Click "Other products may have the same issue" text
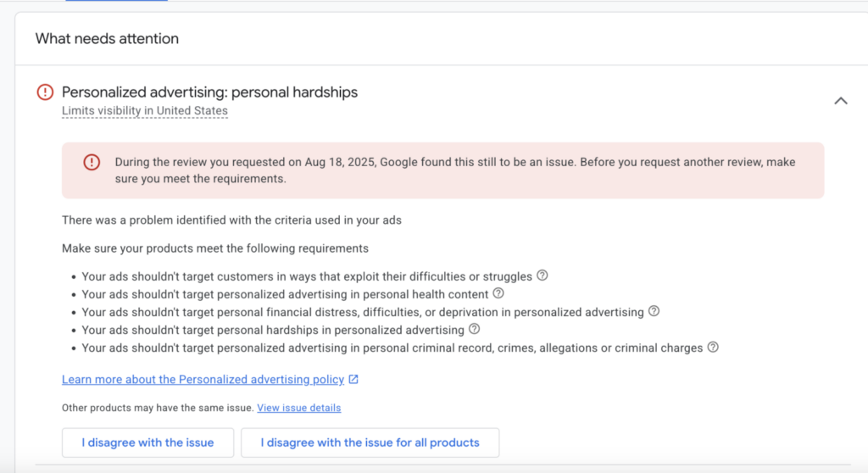The height and width of the screenshot is (473, 868). pyautogui.click(x=157, y=408)
